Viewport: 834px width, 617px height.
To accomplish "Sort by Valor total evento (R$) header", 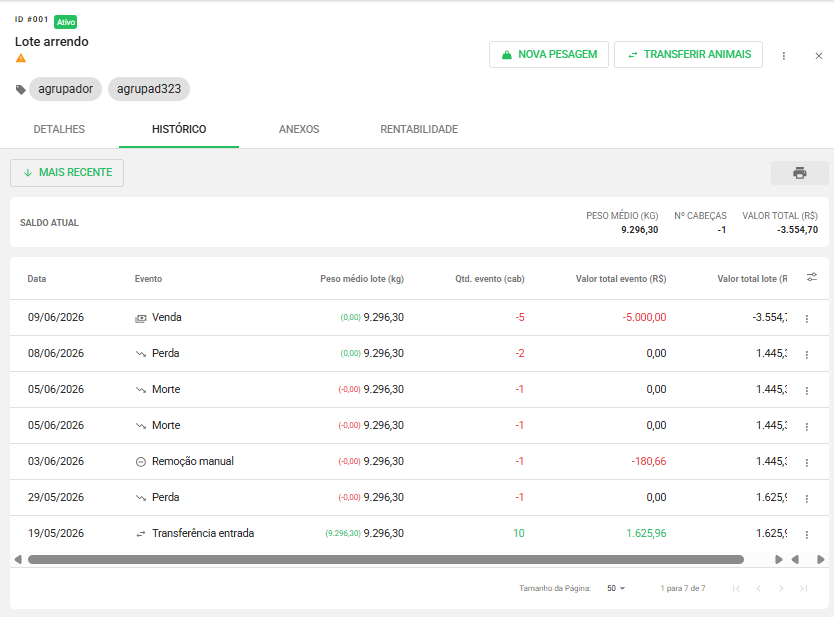I will [621, 279].
